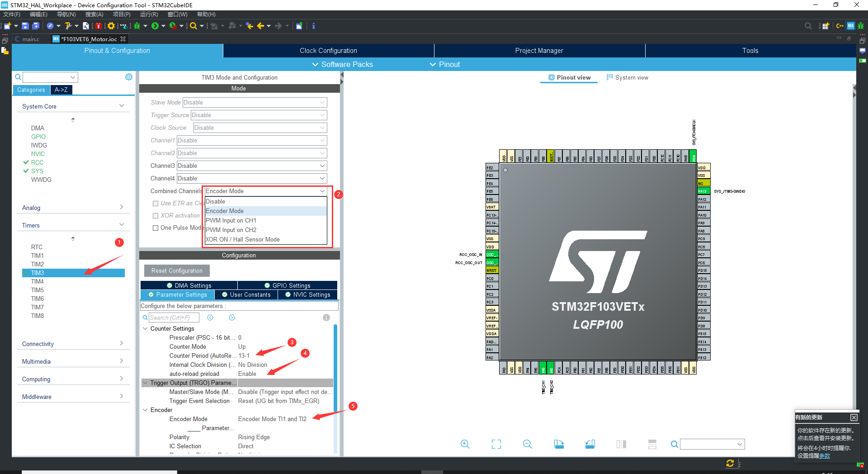Open search with the yellow magnifier icon

tap(193, 26)
